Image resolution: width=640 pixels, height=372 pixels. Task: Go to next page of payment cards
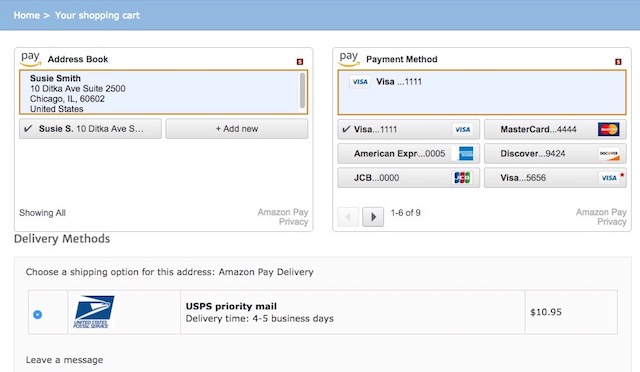click(x=373, y=217)
